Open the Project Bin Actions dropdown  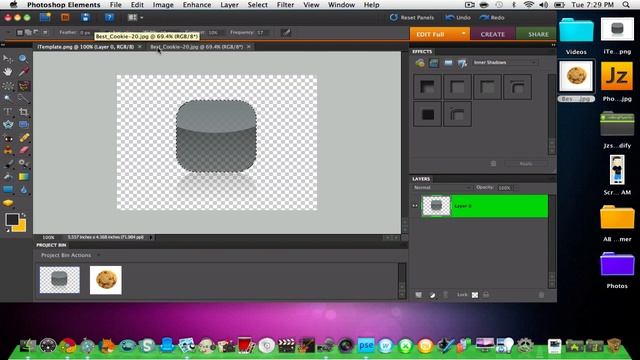[70, 255]
